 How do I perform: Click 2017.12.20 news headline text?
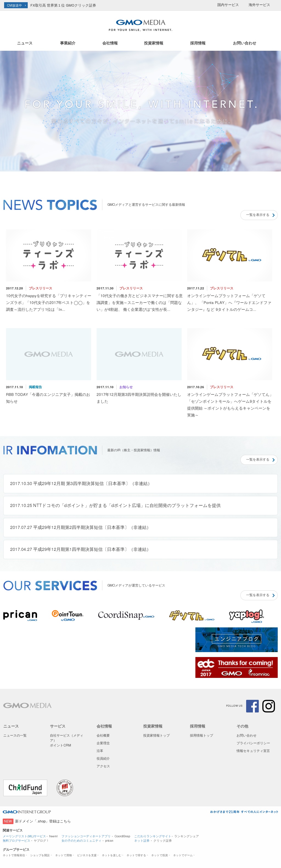click(x=49, y=303)
